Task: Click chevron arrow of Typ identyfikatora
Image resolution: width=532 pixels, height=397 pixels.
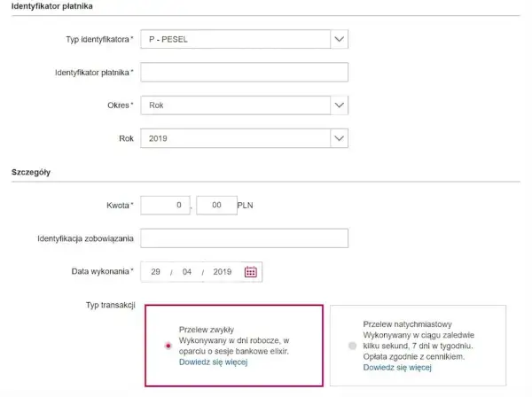Action: pyautogui.click(x=339, y=39)
